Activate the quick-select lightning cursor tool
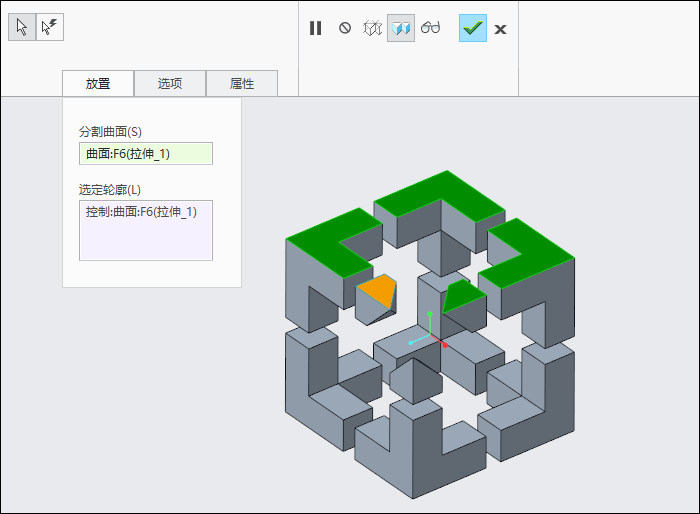 click(x=50, y=27)
